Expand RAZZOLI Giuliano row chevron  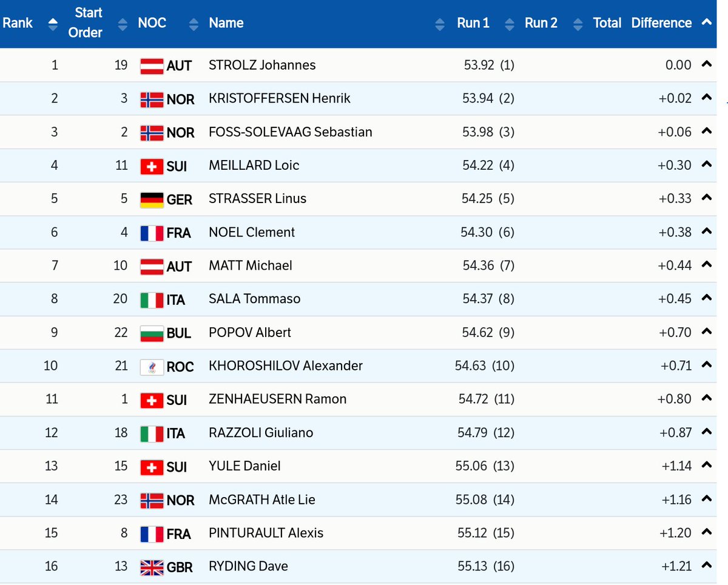tap(706, 432)
